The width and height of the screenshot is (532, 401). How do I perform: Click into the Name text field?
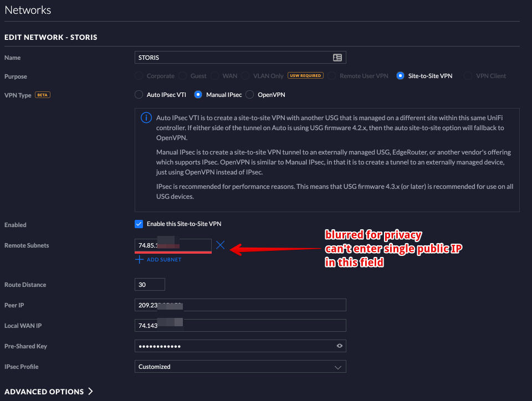[233, 58]
